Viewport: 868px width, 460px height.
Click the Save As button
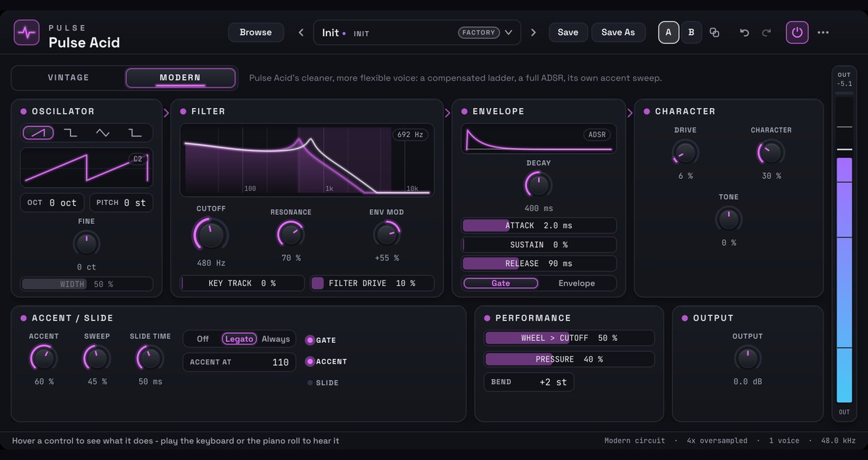coord(618,33)
